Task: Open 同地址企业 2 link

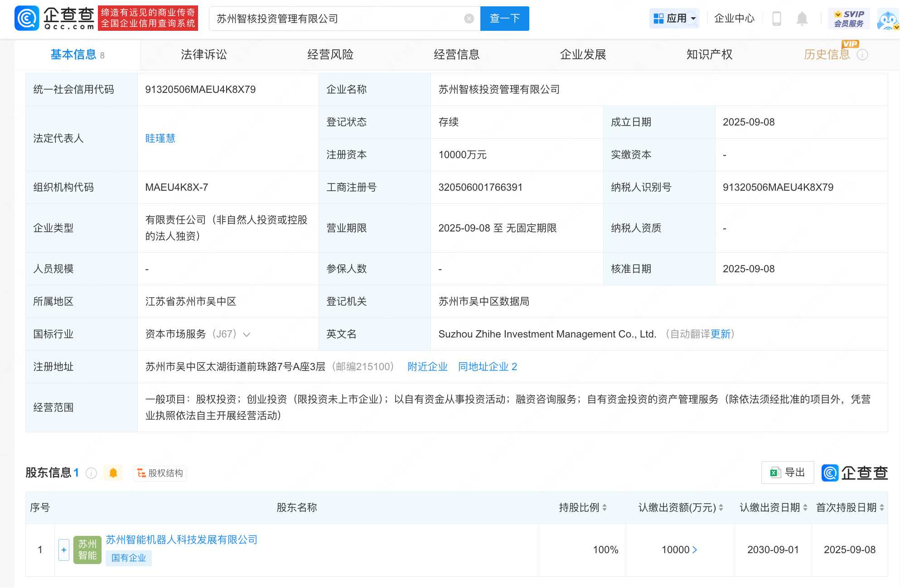Action: (488, 367)
